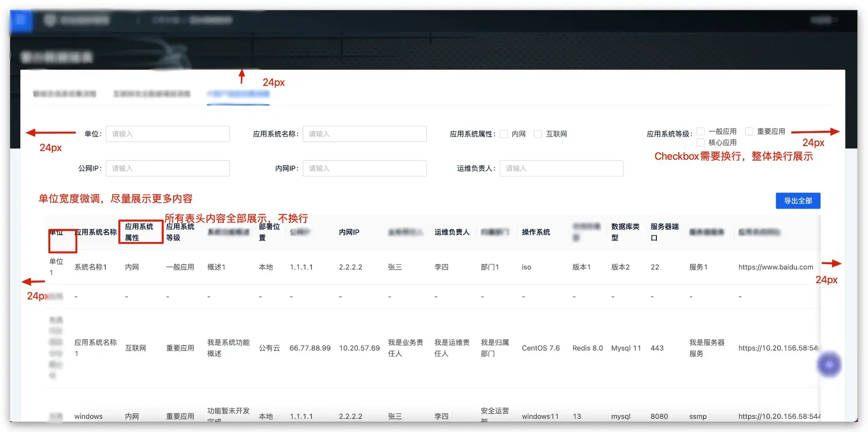Viewport: 868px width, 432px height.
Task: Tick the 内网 filter checkbox
Action: point(504,134)
